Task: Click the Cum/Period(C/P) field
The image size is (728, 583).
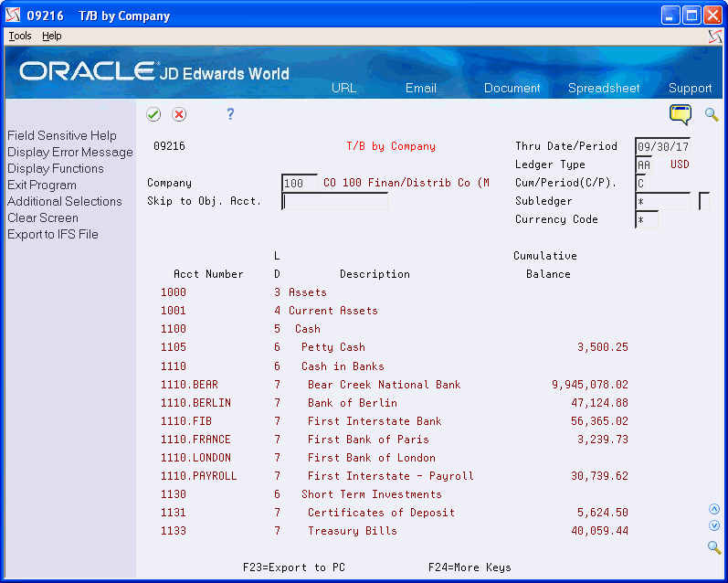Action: click(x=641, y=183)
